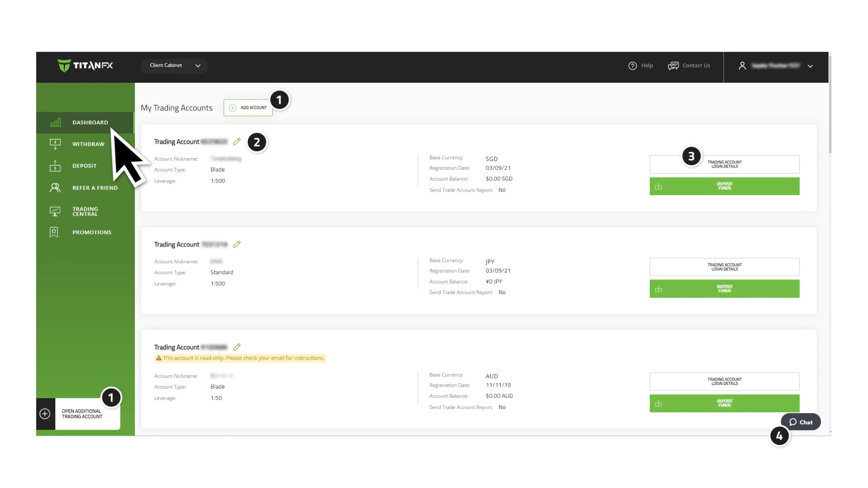This screenshot has width=868, height=488.
Task: Go to Deposit in the sidebar
Action: pyautogui.click(x=85, y=166)
